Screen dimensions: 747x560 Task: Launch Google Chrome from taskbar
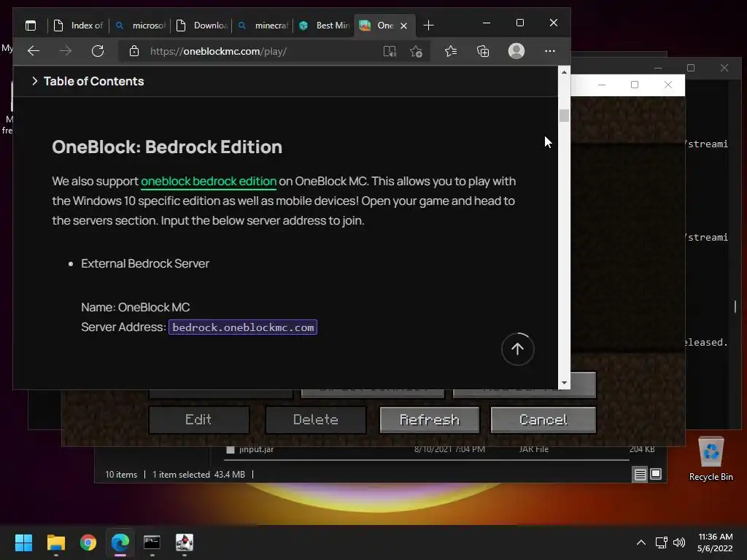tap(88, 542)
